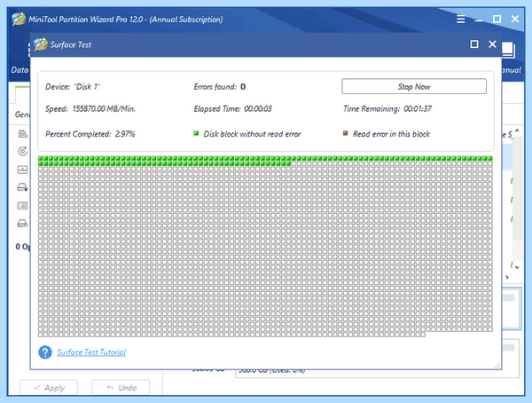The width and height of the screenshot is (532, 403).
Task: Click the Speed 155870.00 MB/Min. value
Action: [x=104, y=108]
